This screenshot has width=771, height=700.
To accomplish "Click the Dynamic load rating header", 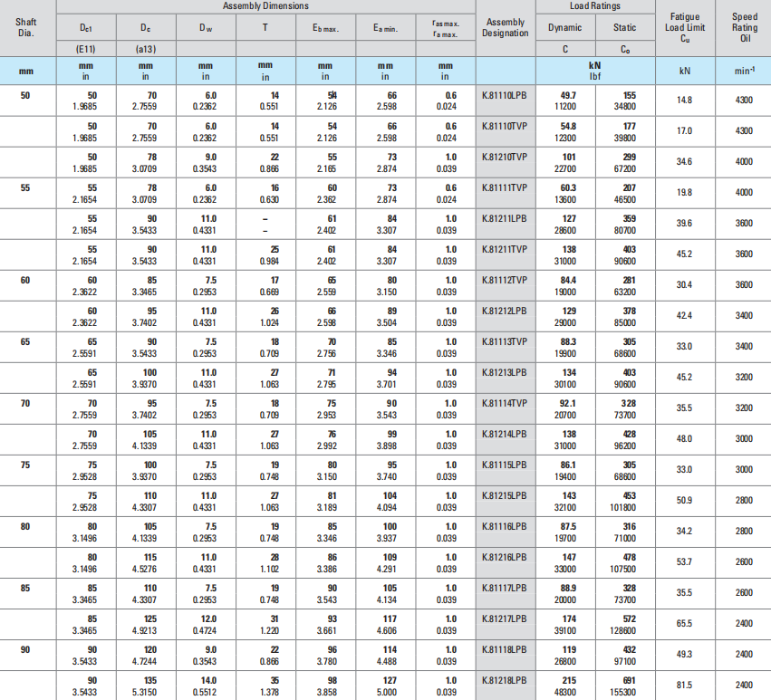I will [564, 28].
